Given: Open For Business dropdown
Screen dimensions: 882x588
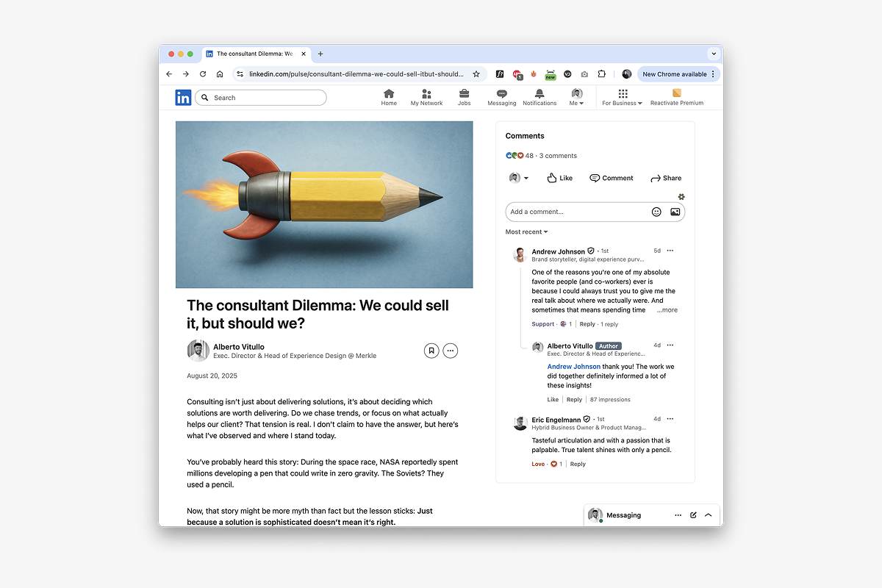Looking at the screenshot, I should click(x=622, y=97).
